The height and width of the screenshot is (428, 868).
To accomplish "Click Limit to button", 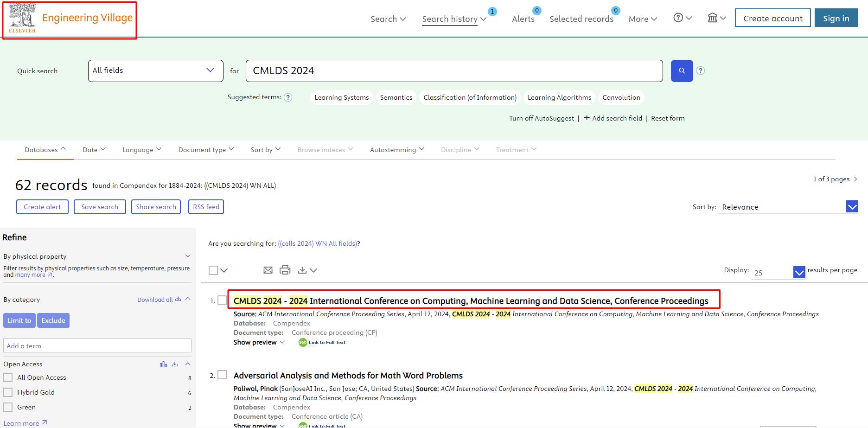I will [x=19, y=320].
